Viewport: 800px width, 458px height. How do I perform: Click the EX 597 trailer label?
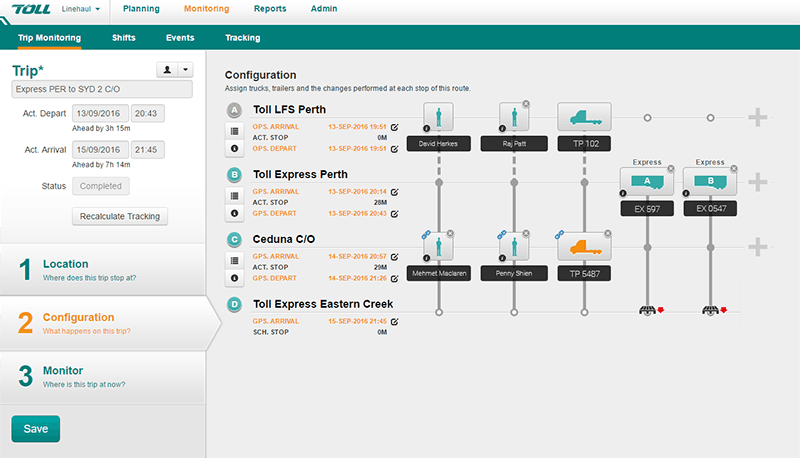point(647,209)
